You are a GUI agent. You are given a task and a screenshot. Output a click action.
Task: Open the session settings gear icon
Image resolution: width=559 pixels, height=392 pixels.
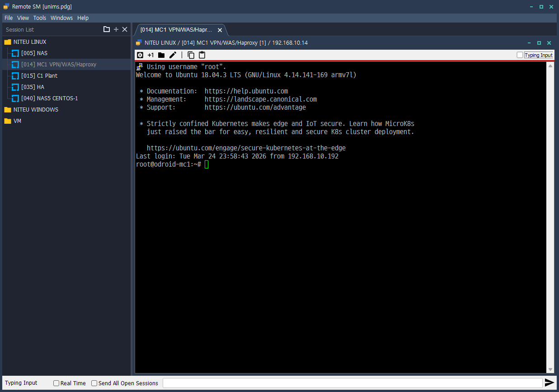(x=140, y=55)
